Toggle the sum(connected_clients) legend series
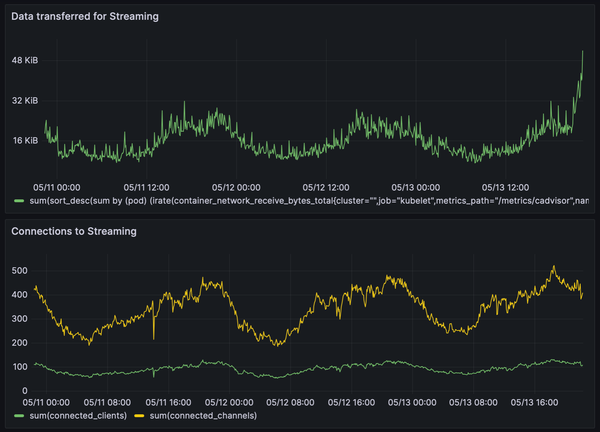Viewport: 600px width, 432px height. click(x=78, y=416)
